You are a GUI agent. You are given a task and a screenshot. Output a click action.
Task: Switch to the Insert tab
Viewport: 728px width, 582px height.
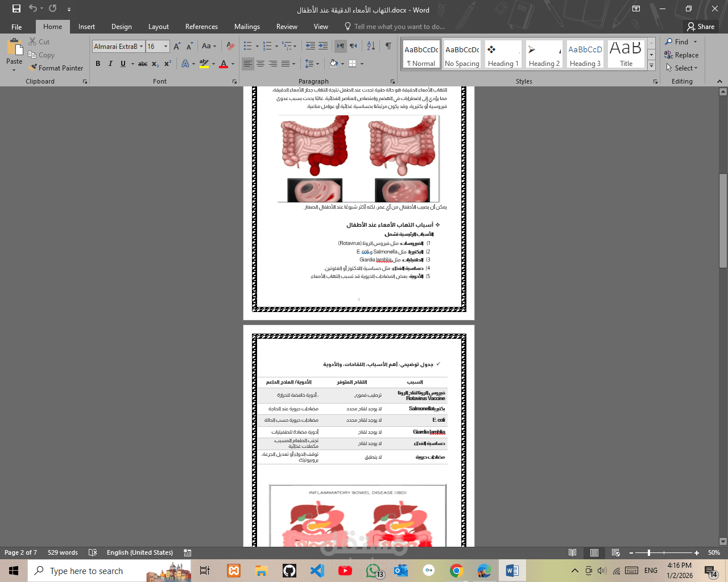pos(86,27)
